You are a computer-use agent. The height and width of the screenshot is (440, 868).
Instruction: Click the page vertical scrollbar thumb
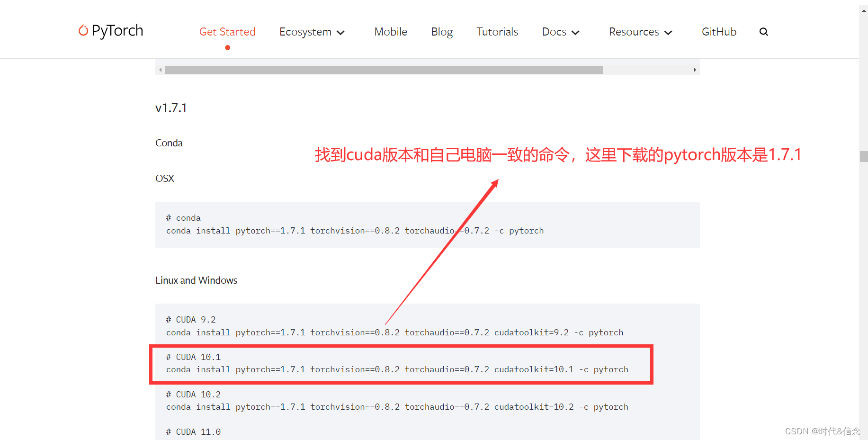[864, 157]
